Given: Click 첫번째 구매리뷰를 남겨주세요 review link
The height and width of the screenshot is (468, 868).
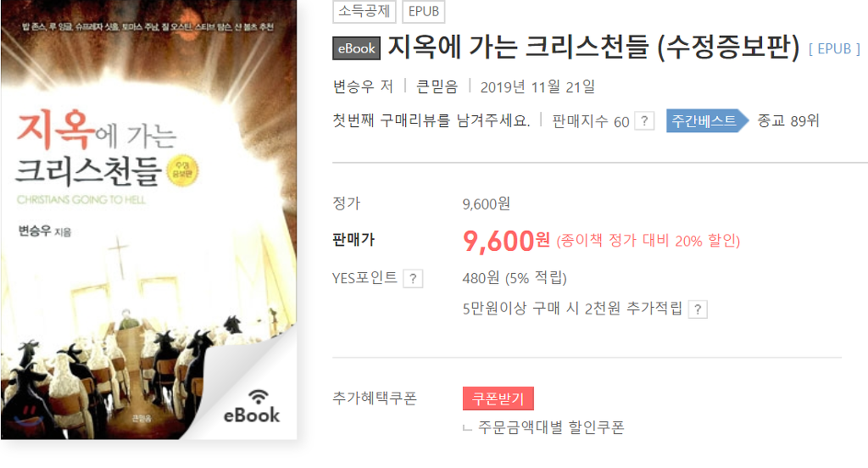Looking at the screenshot, I should pos(431,120).
